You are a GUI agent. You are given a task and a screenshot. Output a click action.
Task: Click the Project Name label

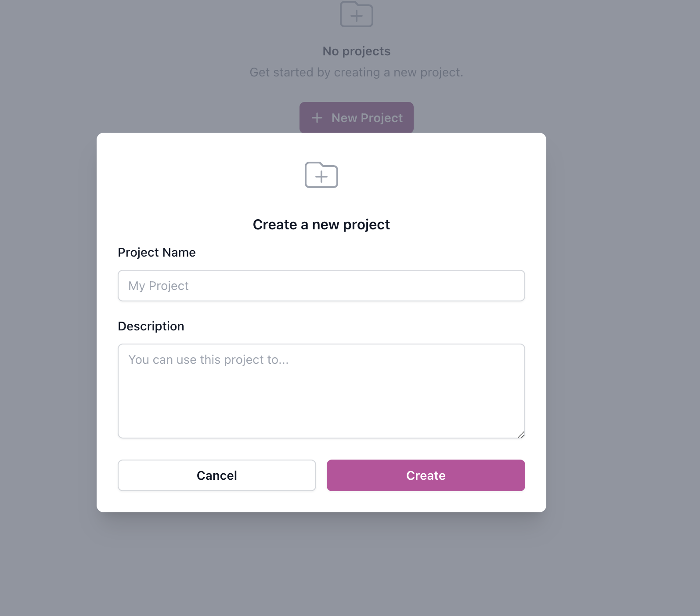point(156,252)
